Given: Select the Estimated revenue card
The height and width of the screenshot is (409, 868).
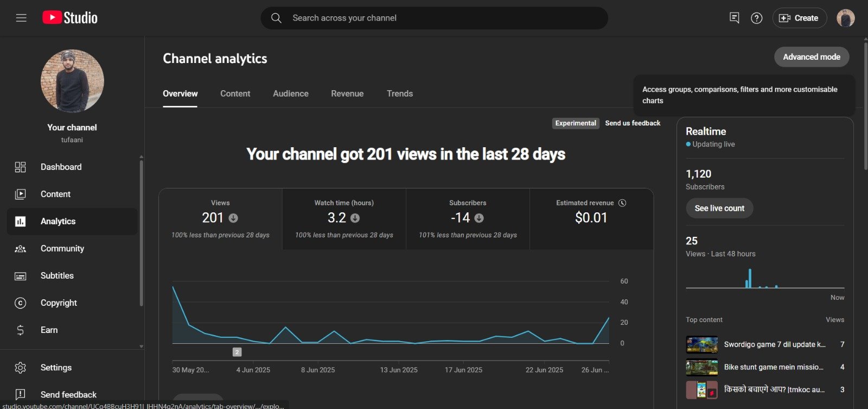Looking at the screenshot, I should [x=591, y=219].
